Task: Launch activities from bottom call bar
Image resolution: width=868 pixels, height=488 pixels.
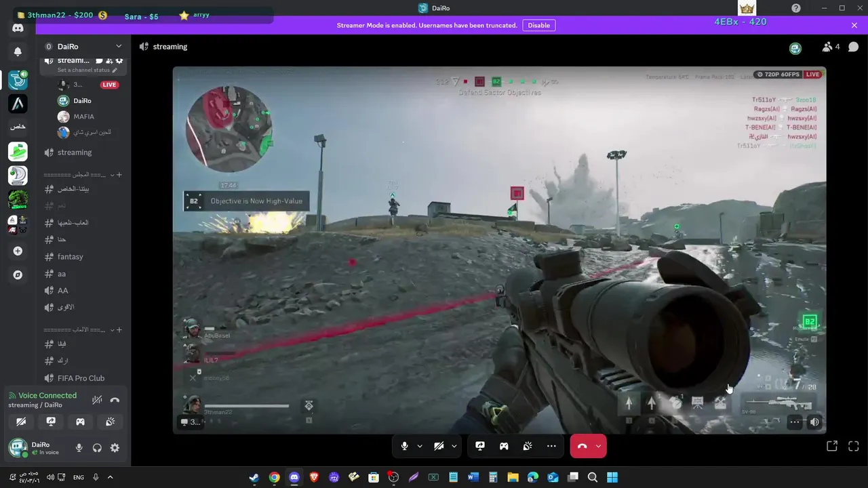Action: (504, 446)
